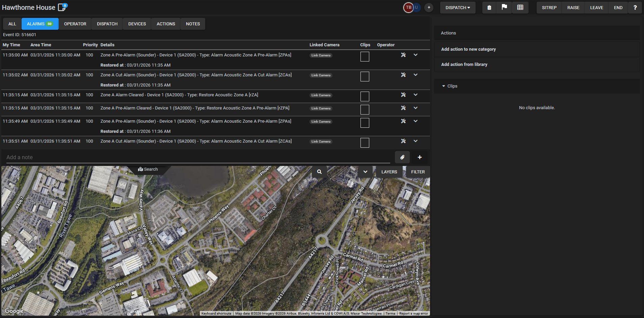
Task: Open the DISPATCH dropdown in the top bar
Action: click(x=457, y=7)
